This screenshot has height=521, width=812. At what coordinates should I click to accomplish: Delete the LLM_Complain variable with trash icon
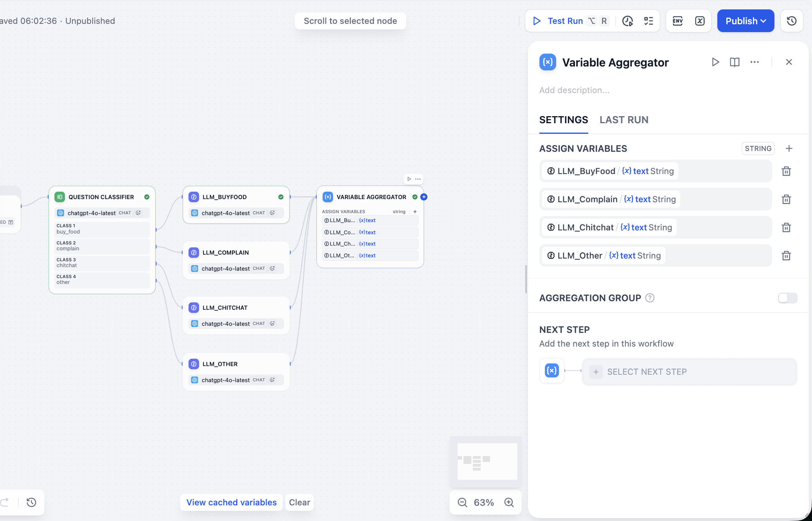click(x=786, y=199)
